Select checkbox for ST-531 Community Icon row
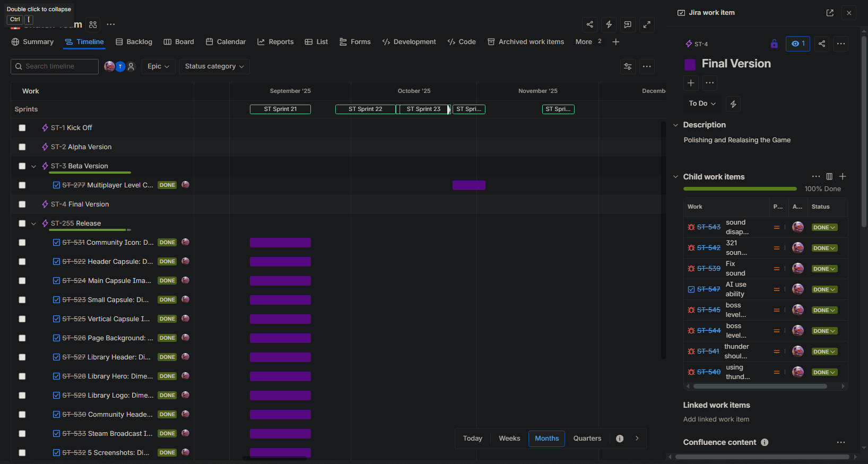Viewport: 868px width, 464px height. (22, 243)
